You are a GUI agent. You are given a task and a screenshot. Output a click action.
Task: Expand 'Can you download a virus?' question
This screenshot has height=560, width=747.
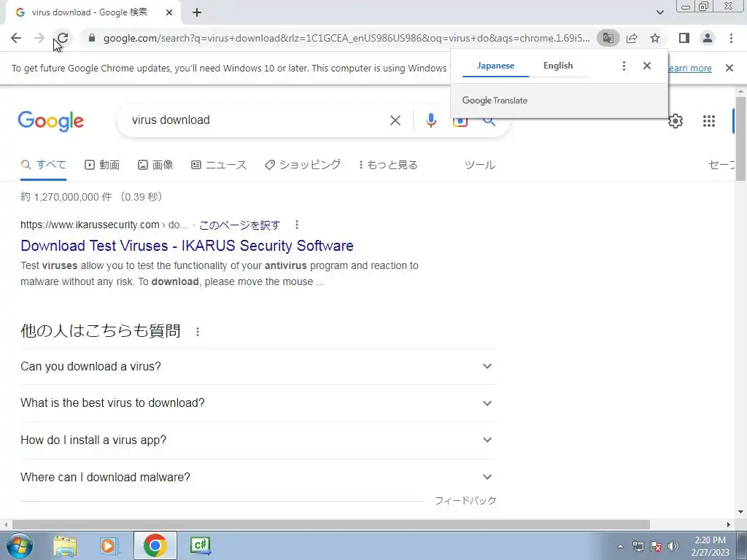pos(258,366)
